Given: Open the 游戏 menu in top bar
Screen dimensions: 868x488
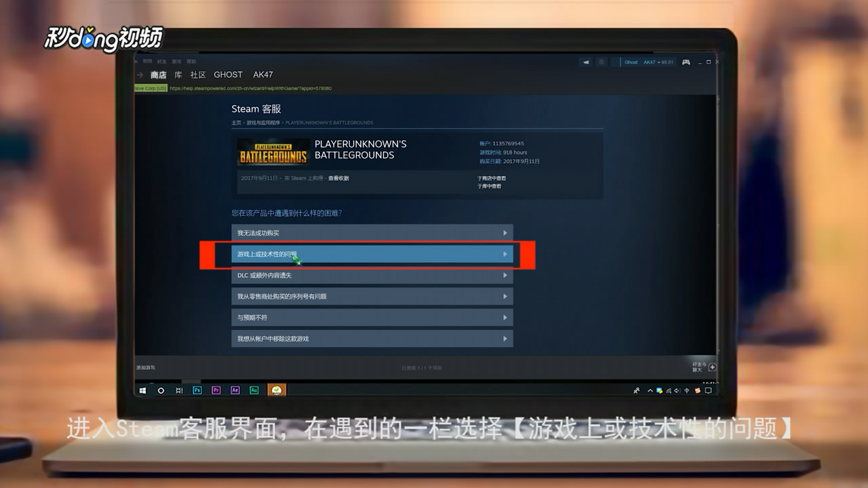Looking at the screenshot, I should pos(176,62).
